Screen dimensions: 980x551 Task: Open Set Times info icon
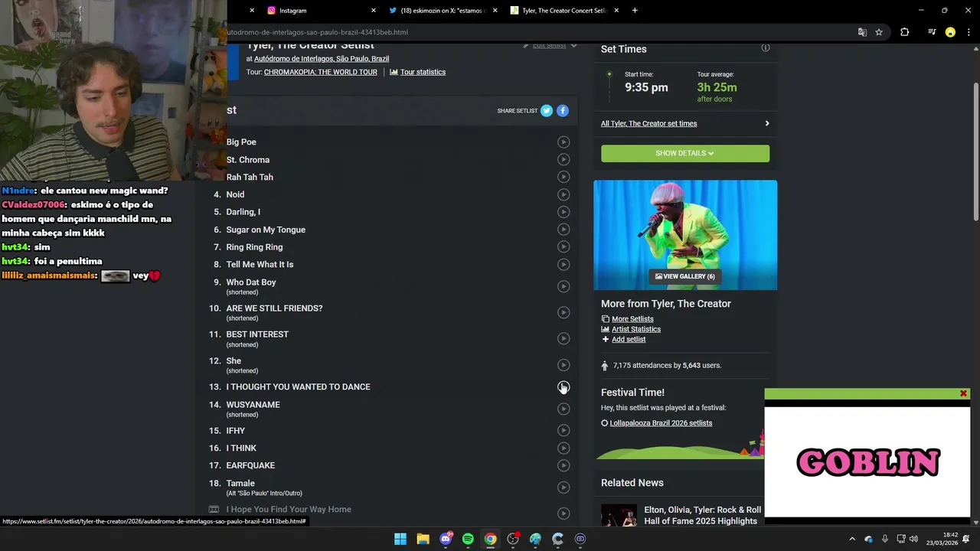(765, 47)
